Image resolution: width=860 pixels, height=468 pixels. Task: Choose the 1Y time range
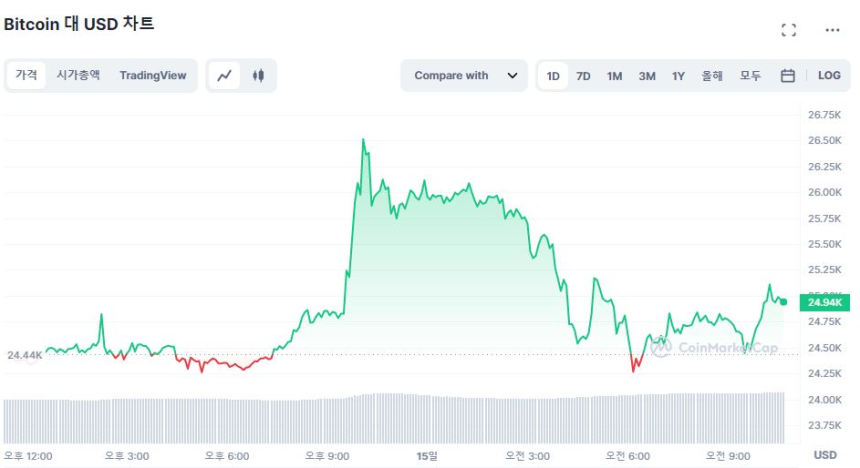click(679, 76)
